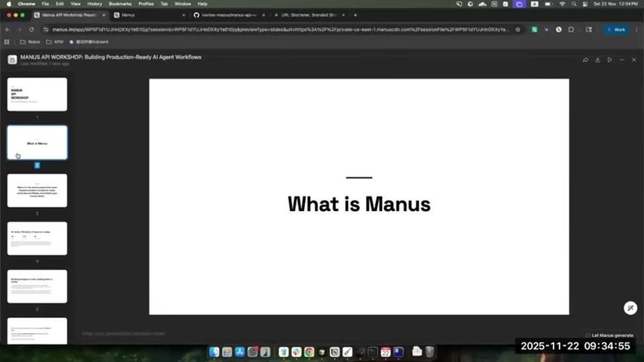Open the Repos bookmarks folder
Image resolution: width=644 pixels, height=362 pixels.
(30, 41)
